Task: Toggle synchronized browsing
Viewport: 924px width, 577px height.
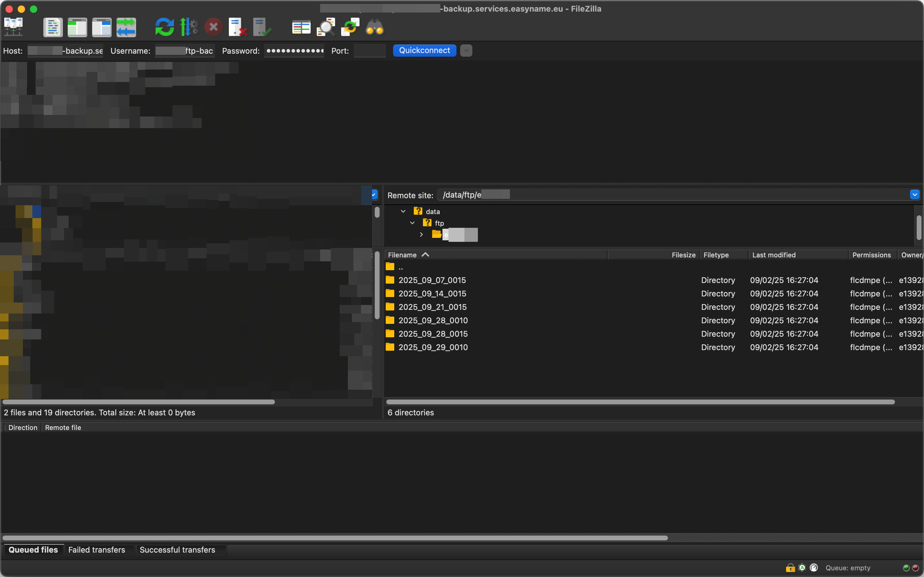Action: click(350, 27)
